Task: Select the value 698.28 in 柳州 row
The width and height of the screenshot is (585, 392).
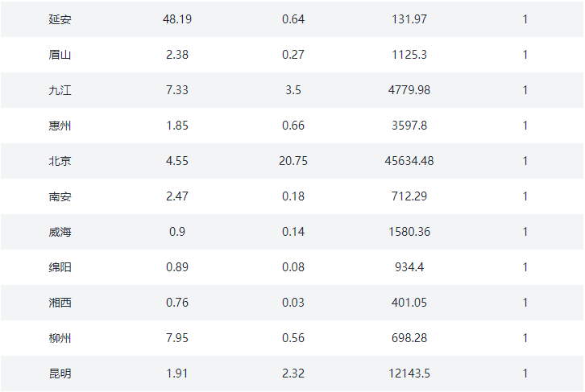Action: point(409,337)
